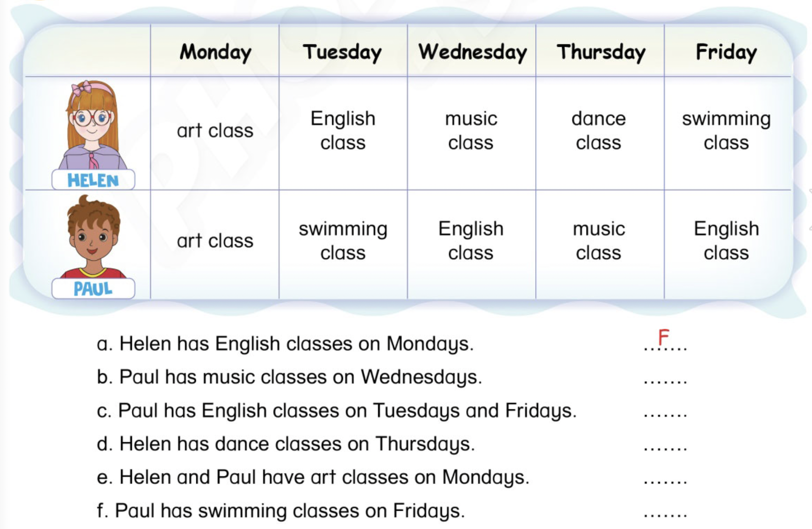Click the red F answer for sentence a
The height and width of the screenshot is (529, 812).
tap(664, 337)
